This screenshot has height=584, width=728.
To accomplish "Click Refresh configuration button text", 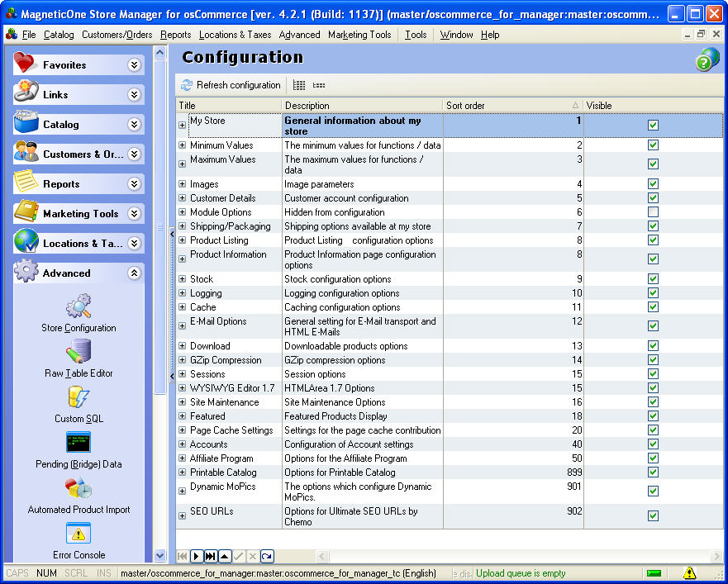I will [238, 85].
